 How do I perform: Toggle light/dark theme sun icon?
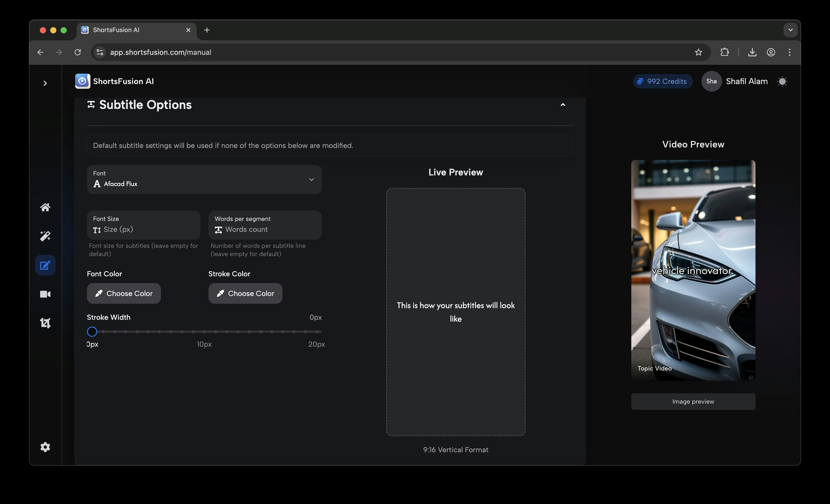[782, 81]
